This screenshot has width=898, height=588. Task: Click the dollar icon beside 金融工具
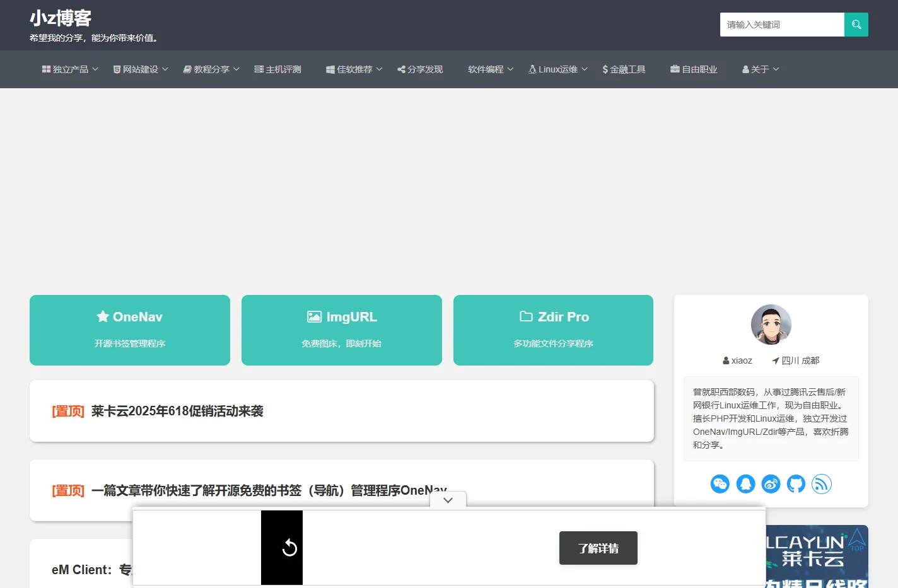click(605, 69)
